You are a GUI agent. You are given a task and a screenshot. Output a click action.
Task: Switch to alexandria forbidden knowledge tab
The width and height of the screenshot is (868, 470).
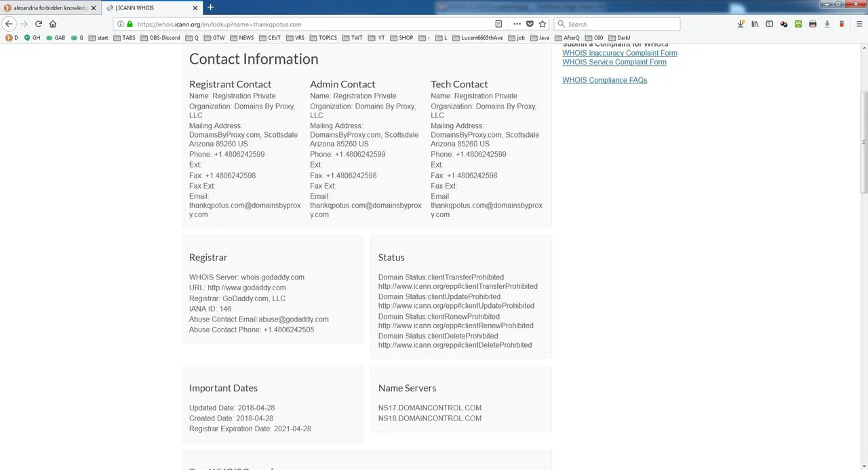point(51,7)
